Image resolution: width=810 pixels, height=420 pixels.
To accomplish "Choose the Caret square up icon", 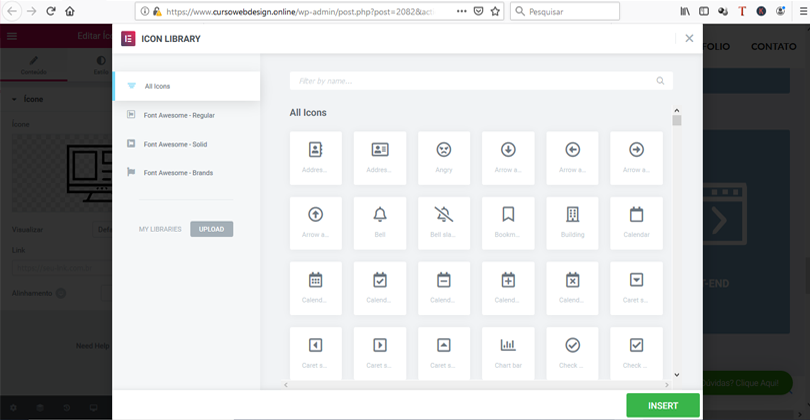I will click(x=444, y=353).
